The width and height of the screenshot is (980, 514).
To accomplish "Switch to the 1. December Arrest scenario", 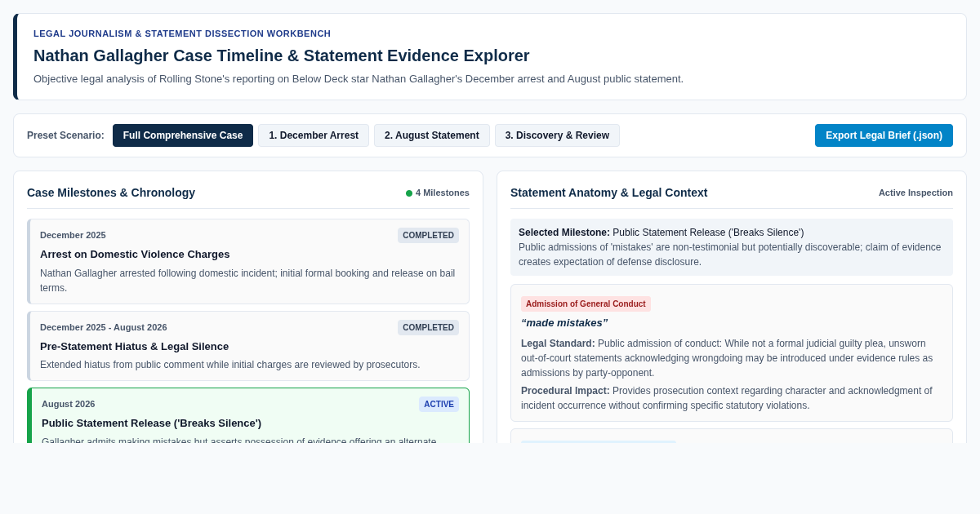I will 314,135.
